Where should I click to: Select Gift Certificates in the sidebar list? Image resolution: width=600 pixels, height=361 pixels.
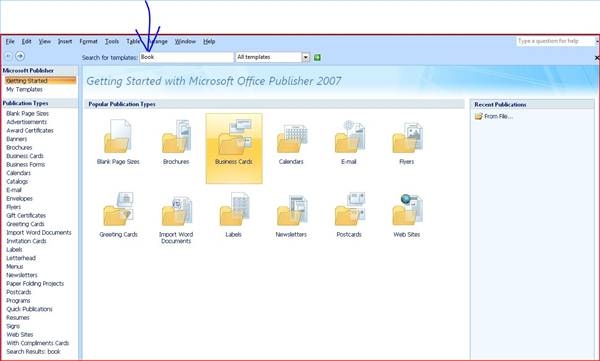tap(26, 216)
